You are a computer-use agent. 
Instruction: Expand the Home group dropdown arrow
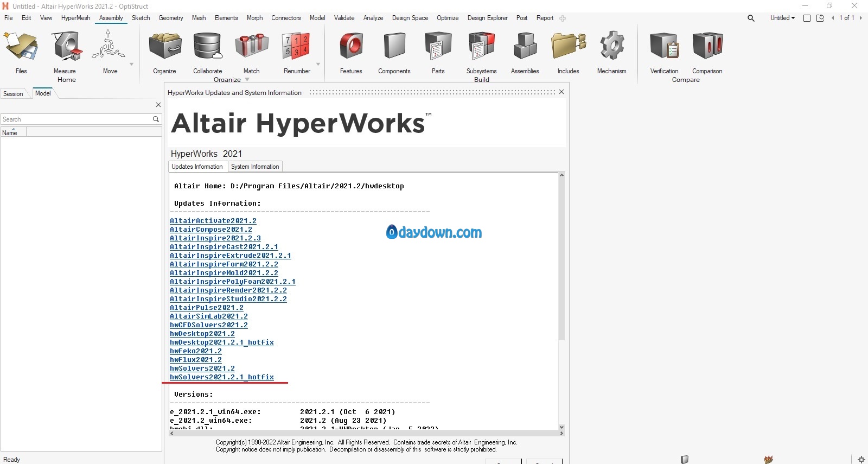click(x=131, y=64)
